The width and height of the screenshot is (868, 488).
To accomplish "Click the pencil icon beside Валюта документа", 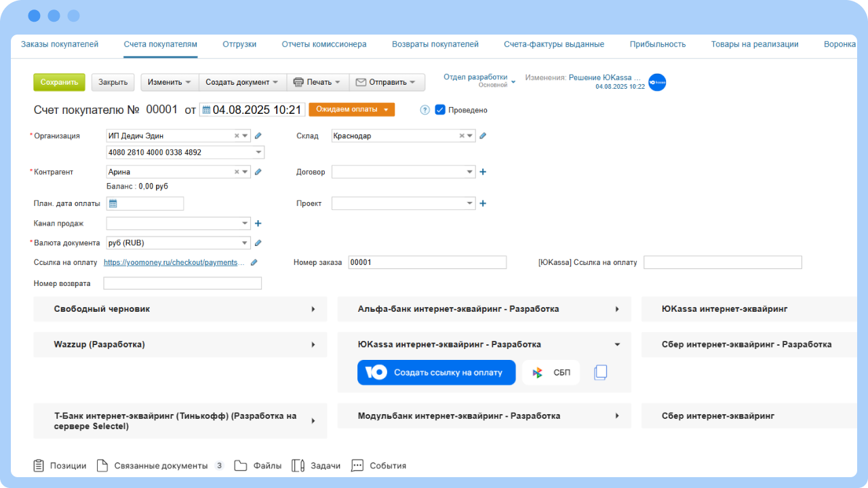I will [x=258, y=243].
